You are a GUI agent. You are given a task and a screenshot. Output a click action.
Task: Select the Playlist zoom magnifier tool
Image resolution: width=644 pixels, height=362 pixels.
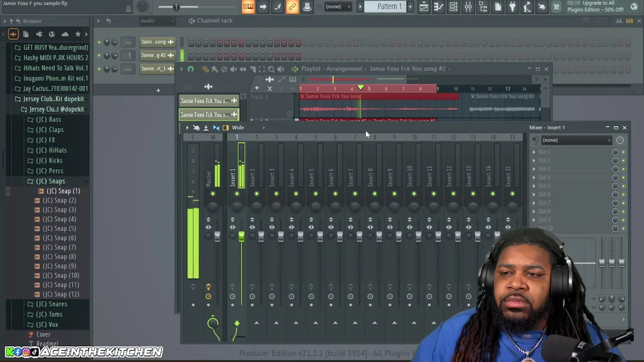pyautogui.click(x=271, y=69)
